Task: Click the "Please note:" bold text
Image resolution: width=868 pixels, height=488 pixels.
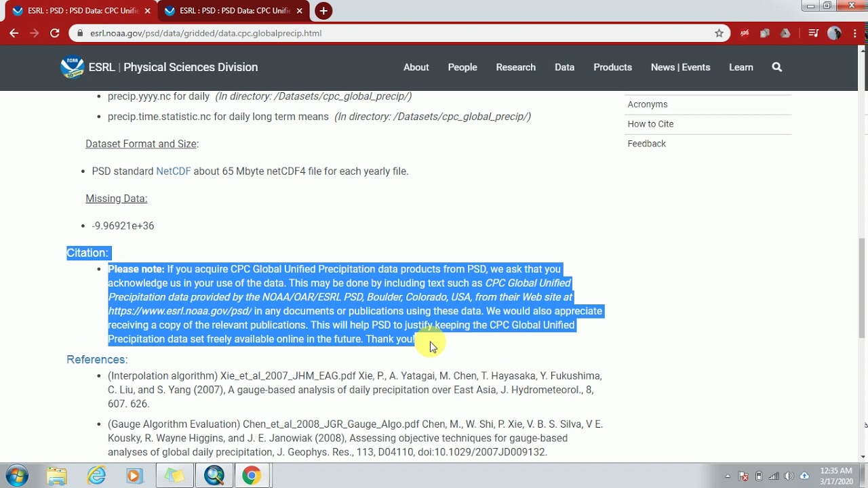Action: 136,269
